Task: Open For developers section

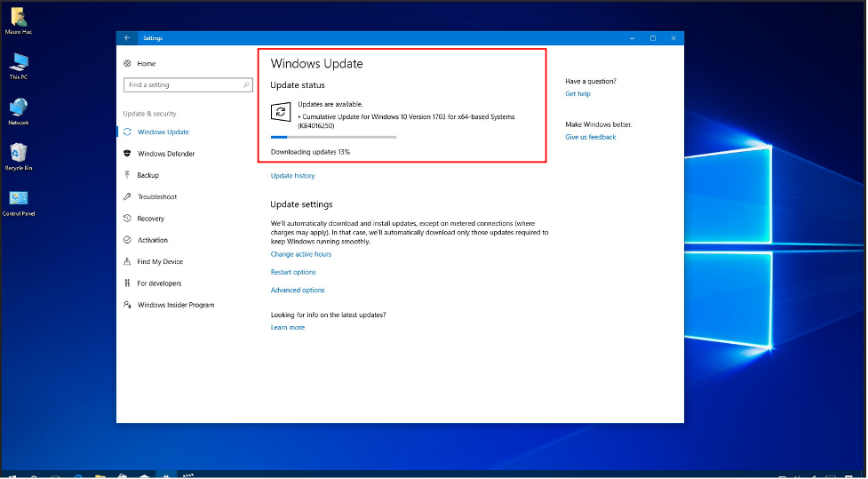Action: [159, 283]
